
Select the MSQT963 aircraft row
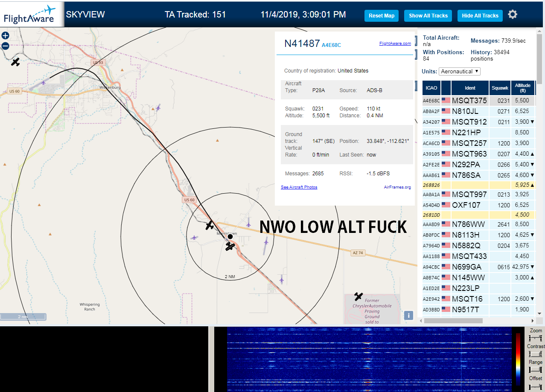[x=478, y=154]
